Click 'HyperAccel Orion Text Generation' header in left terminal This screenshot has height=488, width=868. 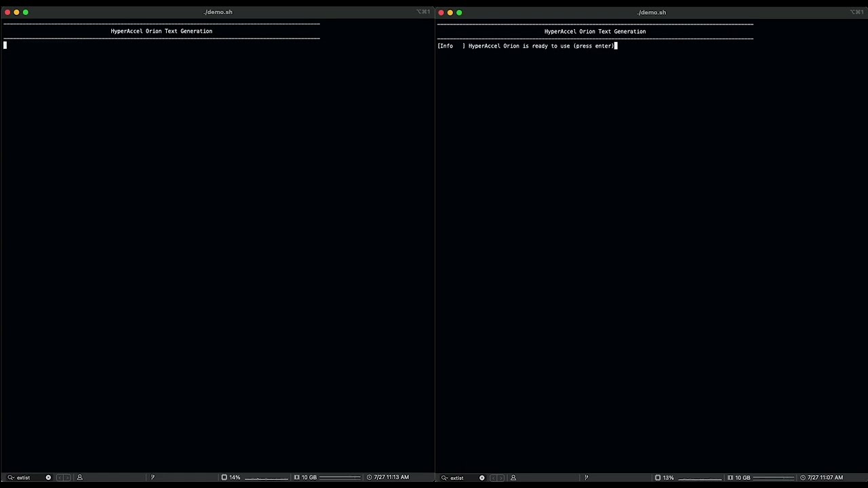[x=161, y=31]
